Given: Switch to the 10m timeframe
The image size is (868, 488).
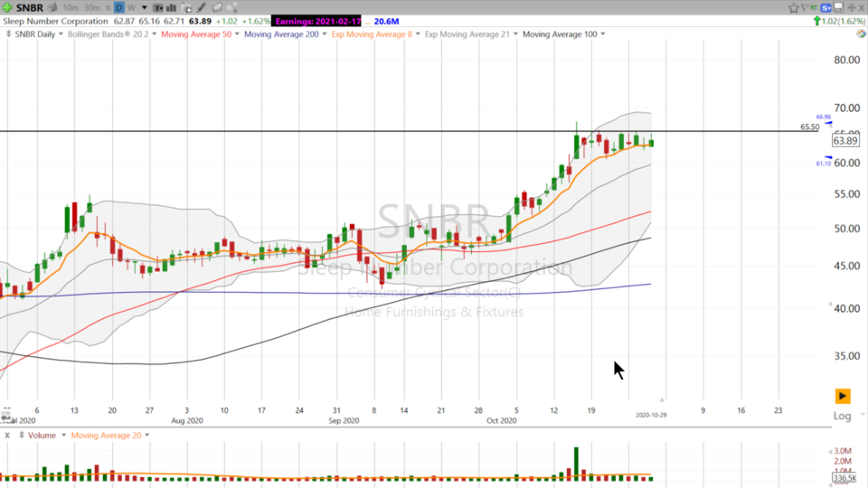Looking at the screenshot, I should point(71,8).
